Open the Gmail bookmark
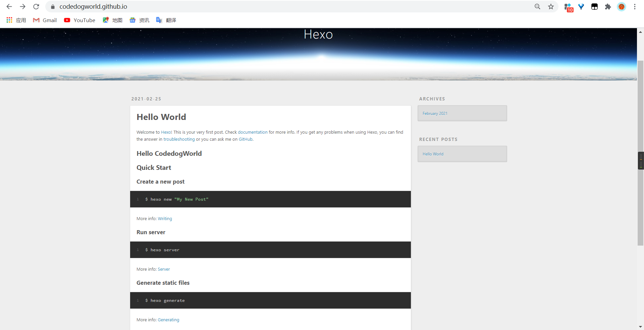This screenshot has height=330, width=644. (45, 20)
